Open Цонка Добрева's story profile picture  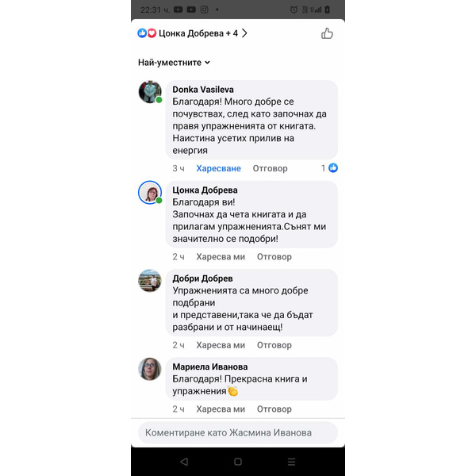click(x=150, y=193)
